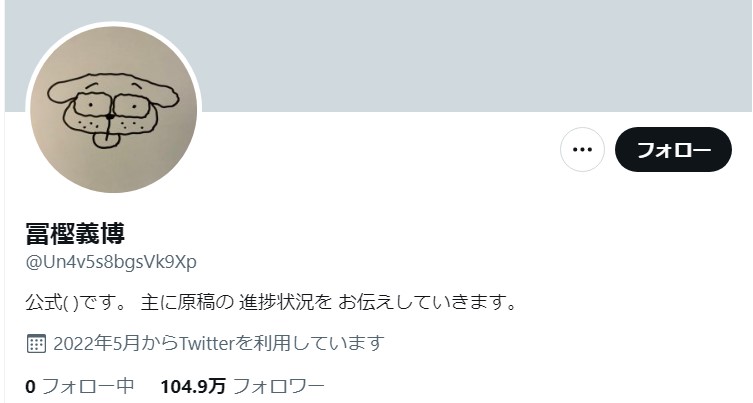Click the フォロワー label text
This screenshot has width=753, height=403.
pyautogui.click(x=279, y=386)
